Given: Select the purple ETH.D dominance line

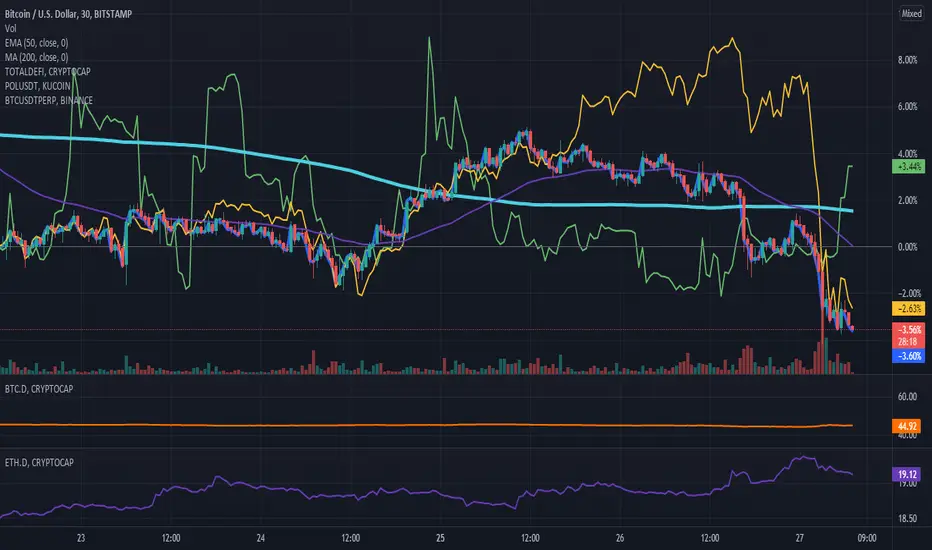Looking at the screenshot, I should [426, 494].
